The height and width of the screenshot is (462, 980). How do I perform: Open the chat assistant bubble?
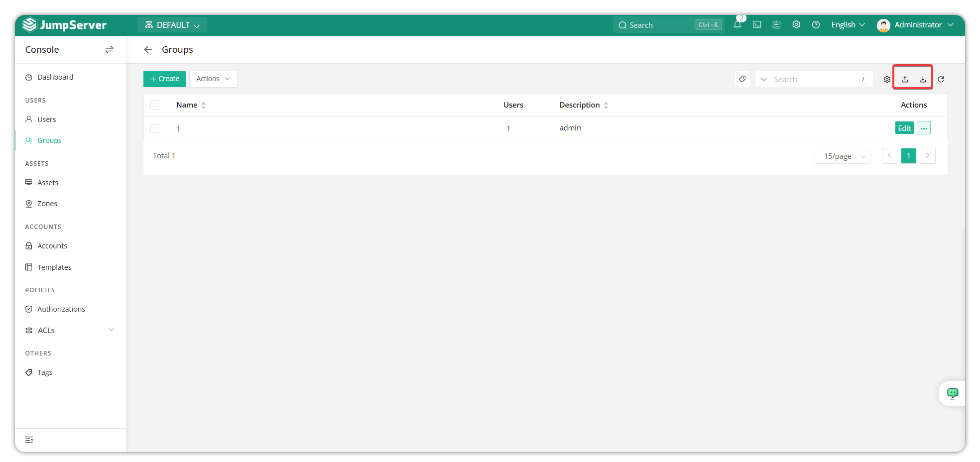952,393
